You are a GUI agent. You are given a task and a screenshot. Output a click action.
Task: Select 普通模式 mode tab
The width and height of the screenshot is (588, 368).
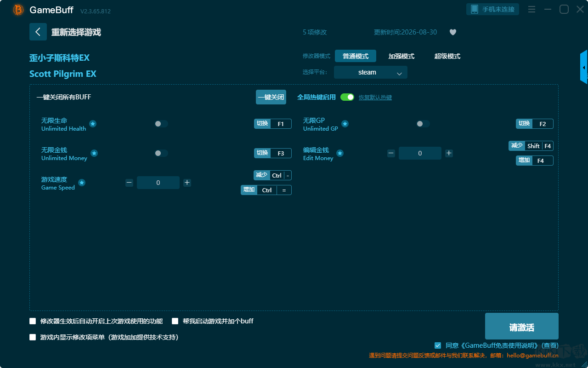coord(356,56)
